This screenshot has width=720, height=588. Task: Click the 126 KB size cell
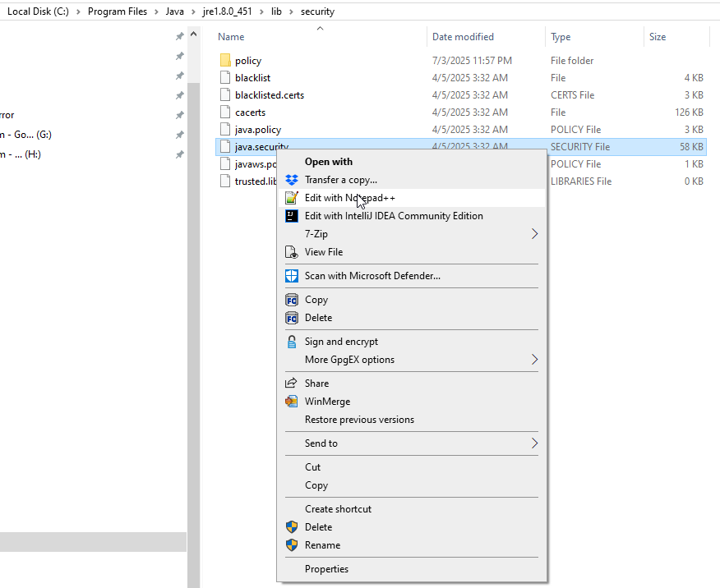point(689,113)
